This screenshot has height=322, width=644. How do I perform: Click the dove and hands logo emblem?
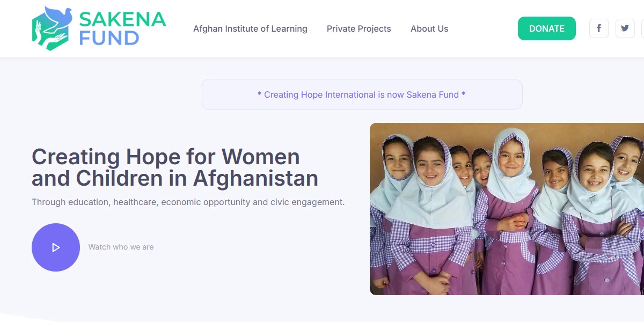tap(52, 28)
